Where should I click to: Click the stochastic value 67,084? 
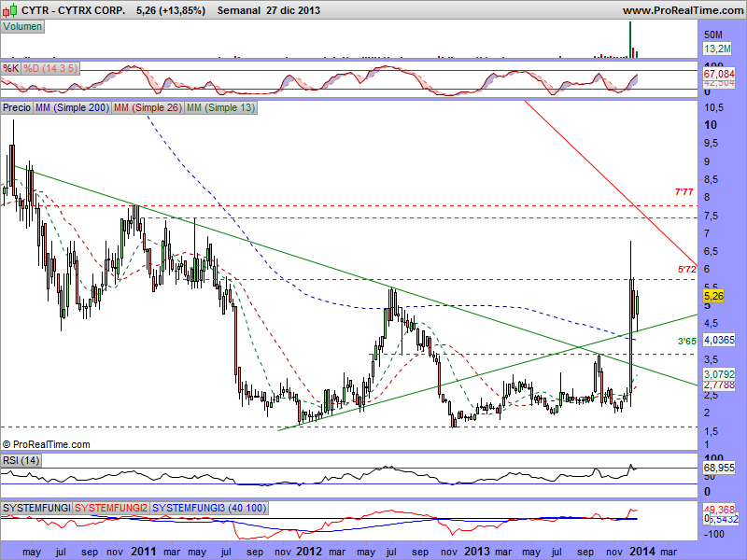click(x=719, y=75)
